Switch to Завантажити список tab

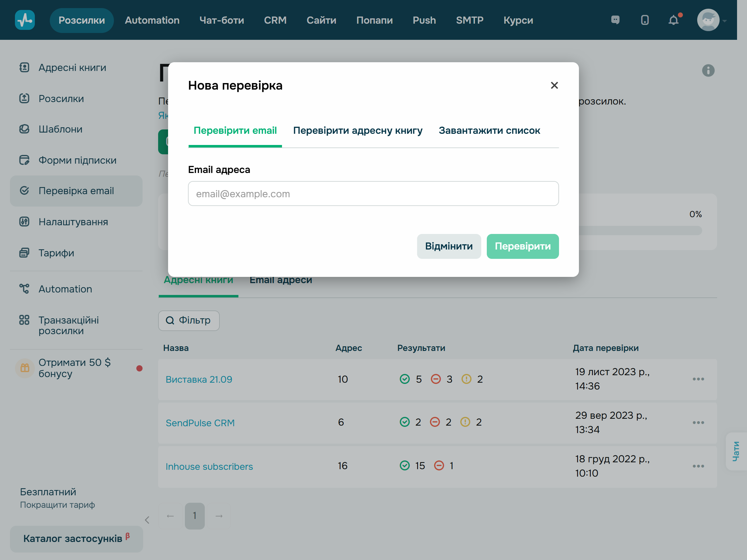point(489,131)
